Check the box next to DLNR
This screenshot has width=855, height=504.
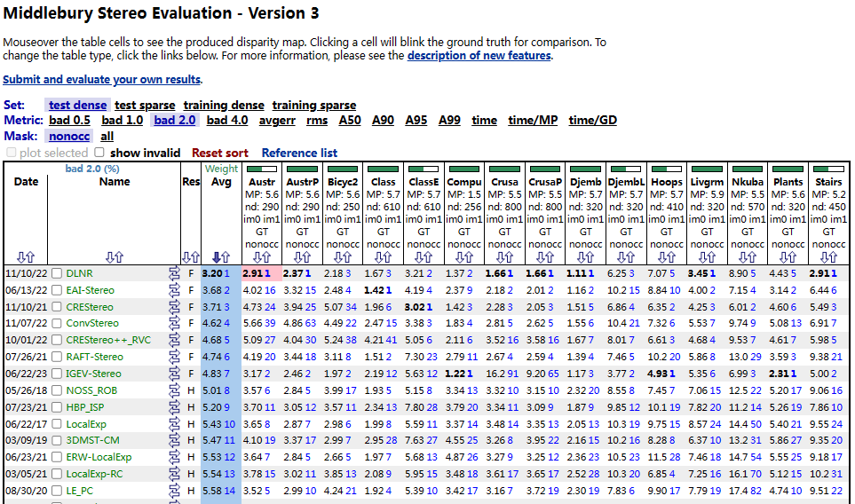point(57,273)
